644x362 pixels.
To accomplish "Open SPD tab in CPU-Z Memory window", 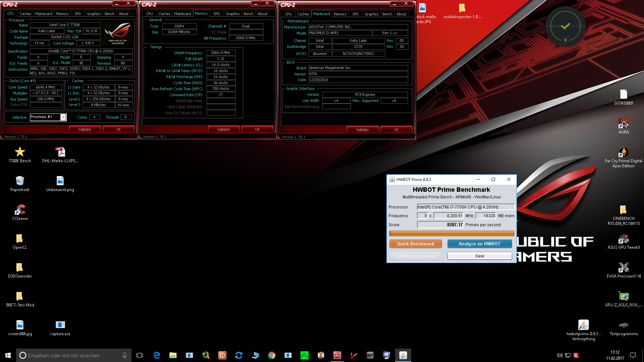I will click(217, 14).
